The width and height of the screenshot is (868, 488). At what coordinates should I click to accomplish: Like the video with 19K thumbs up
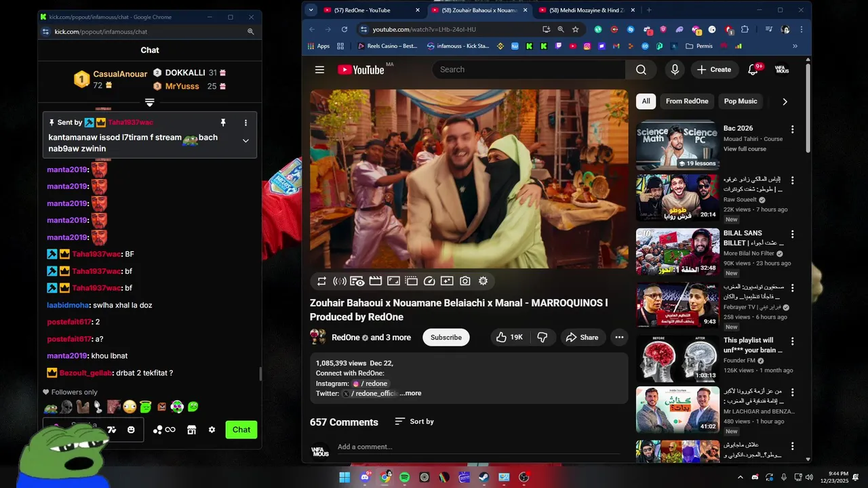tap(509, 338)
